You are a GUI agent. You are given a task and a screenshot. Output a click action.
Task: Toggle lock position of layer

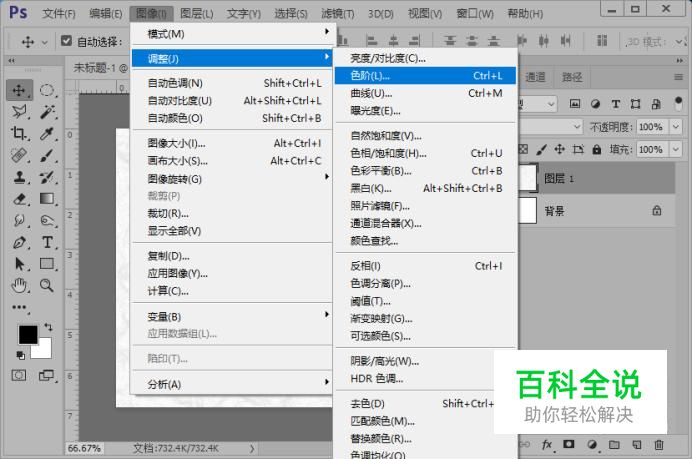560,149
